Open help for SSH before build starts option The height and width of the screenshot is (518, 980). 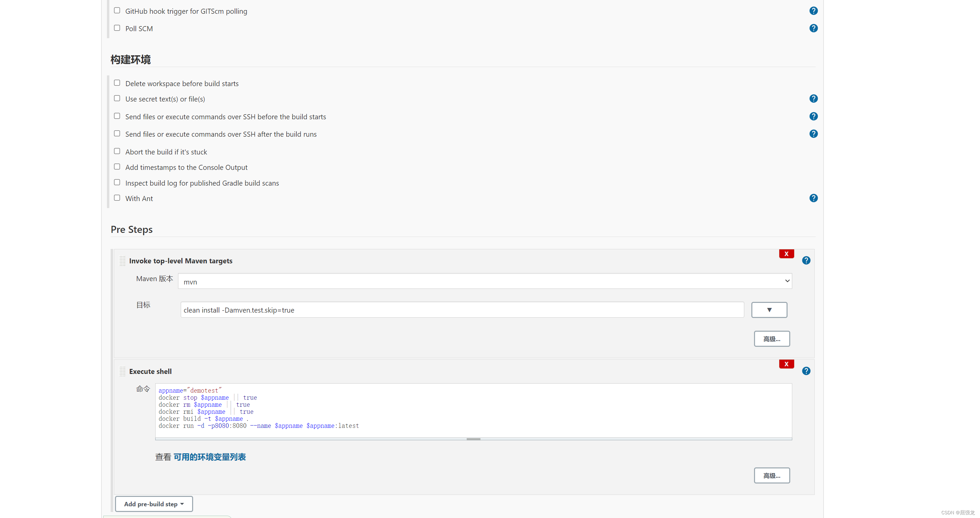point(813,116)
